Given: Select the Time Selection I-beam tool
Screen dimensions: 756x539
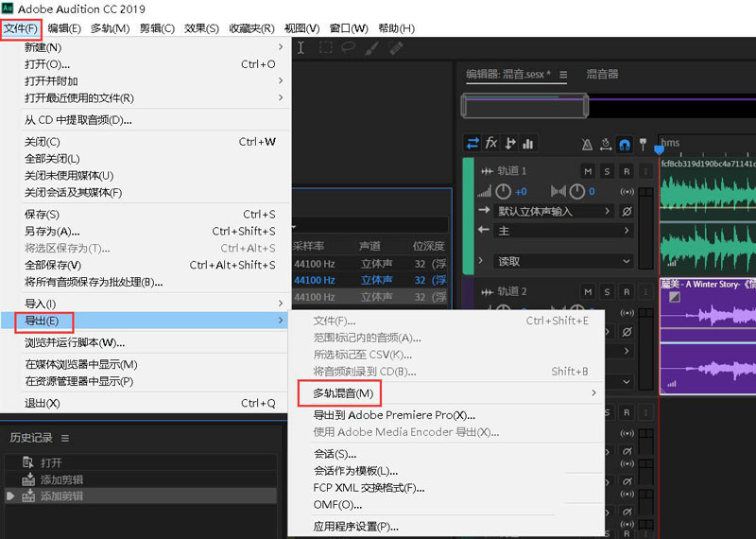Looking at the screenshot, I should [x=301, y=47].
